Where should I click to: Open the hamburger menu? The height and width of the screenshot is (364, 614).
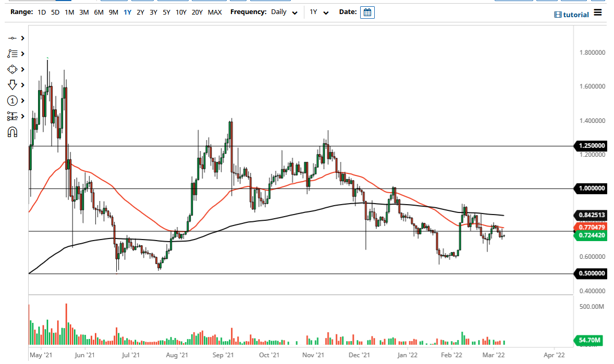pos(598,12)
